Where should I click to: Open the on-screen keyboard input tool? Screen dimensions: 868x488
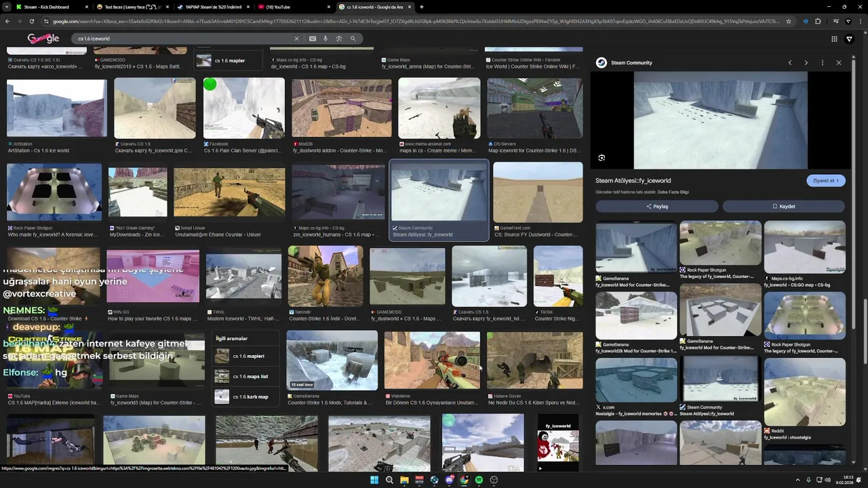tap(312, 39)
